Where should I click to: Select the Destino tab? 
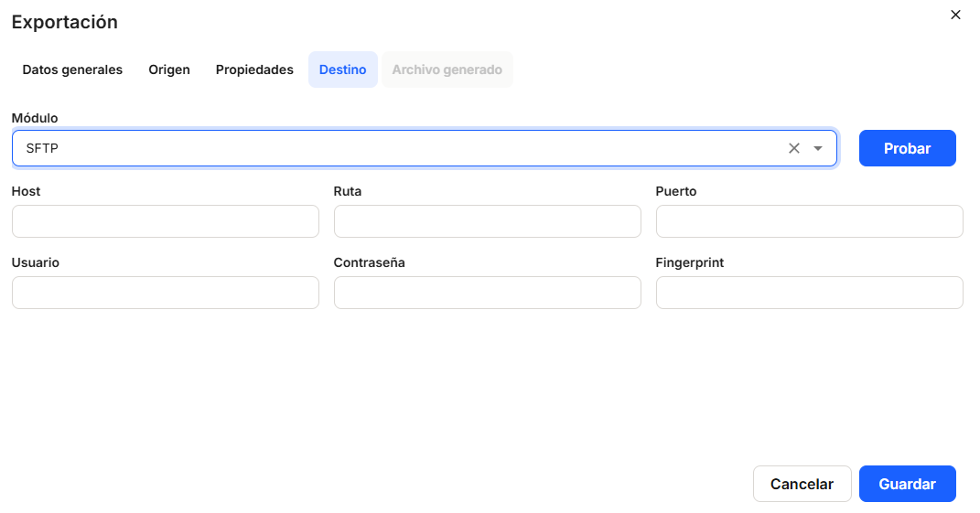point(342,69)
